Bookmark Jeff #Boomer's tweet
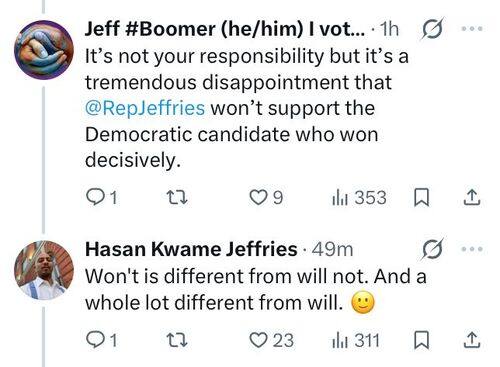The image size is (500, 367). 421,197
